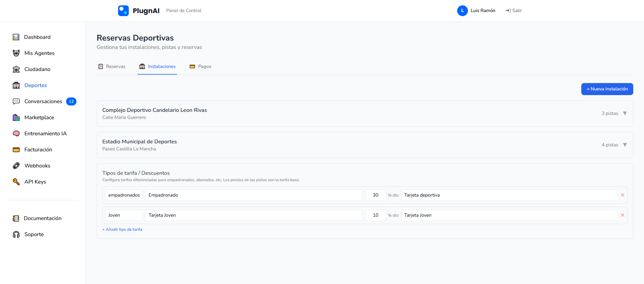This screenshot has height=284, width=644.
Task: Click the 4 pistas count label
Action: click(x=610, y=145)
